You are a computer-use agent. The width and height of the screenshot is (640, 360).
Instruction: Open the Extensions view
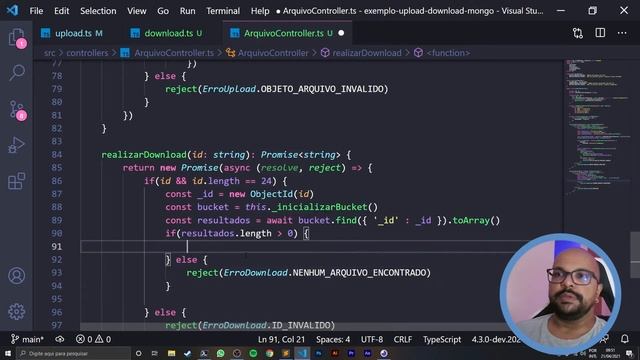pos(17,181)
